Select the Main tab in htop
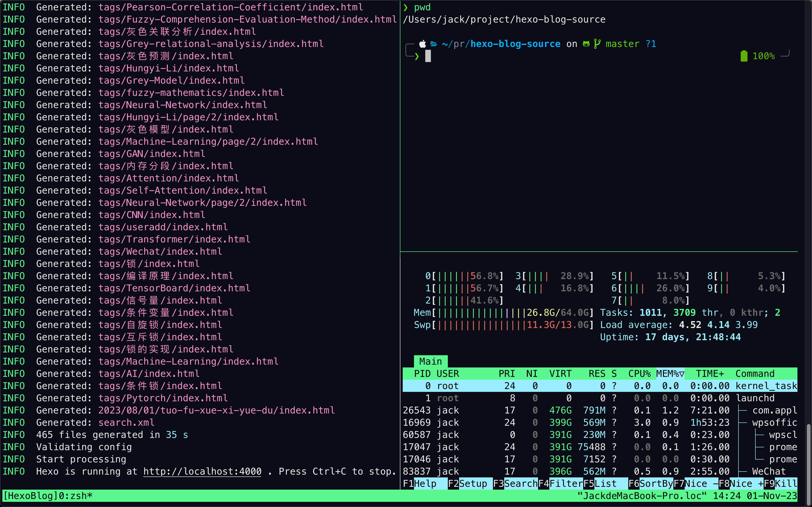 431,362
